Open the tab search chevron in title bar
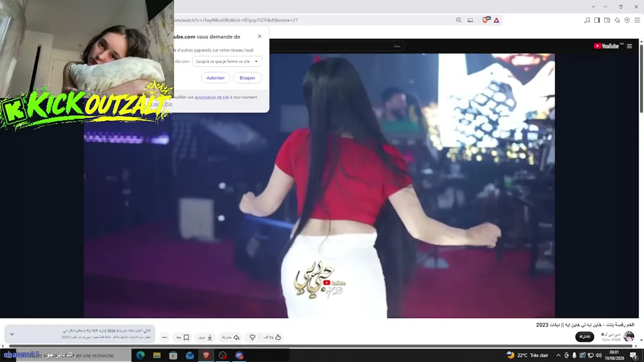Image resolution: width=644 pixels, height=362 pixels. (593, 7)
